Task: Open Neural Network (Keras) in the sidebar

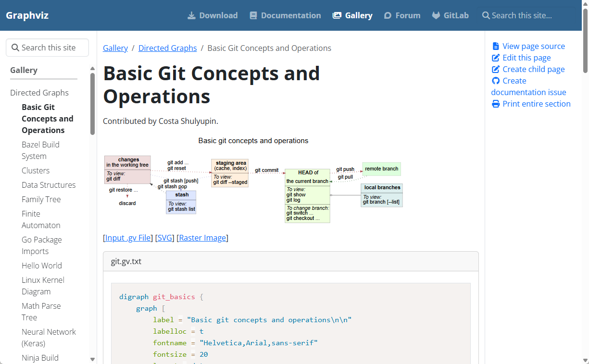Action: click(49, 338)
